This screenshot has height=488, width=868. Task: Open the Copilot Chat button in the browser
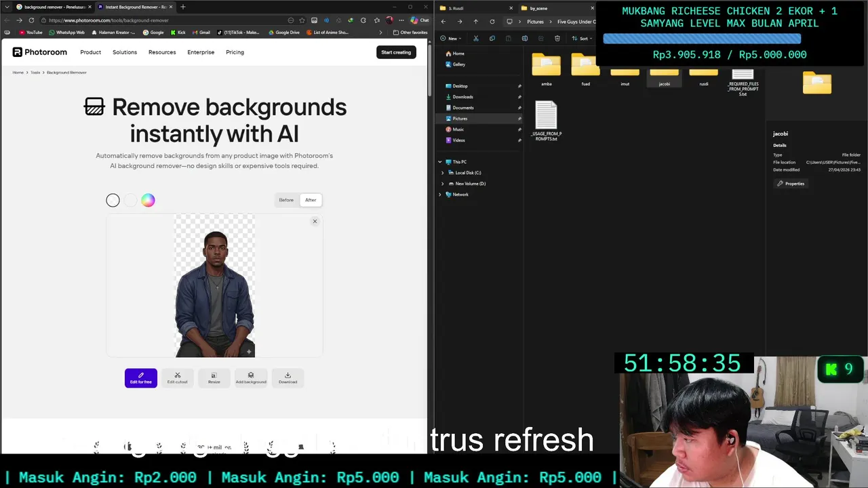[x=420, y=20]
